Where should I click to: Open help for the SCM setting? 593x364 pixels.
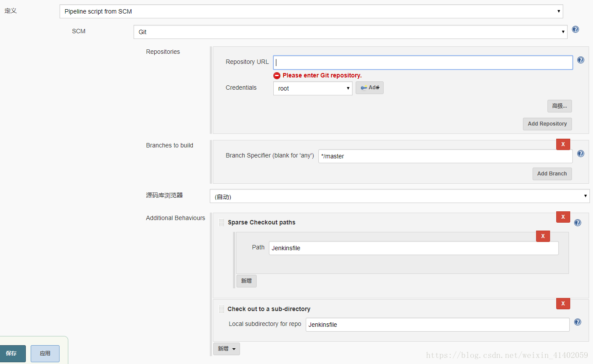pos(575,30)
